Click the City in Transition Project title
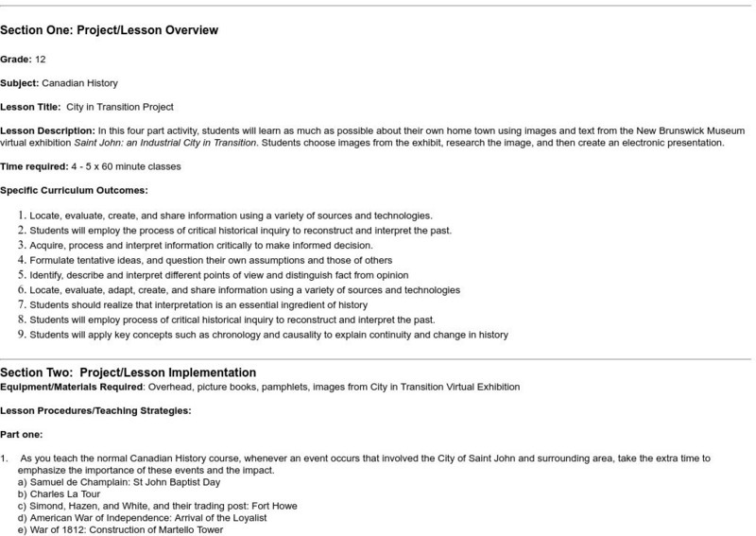Image resolution: width=756 pixels, height=536 pixels. click(120, 107)
